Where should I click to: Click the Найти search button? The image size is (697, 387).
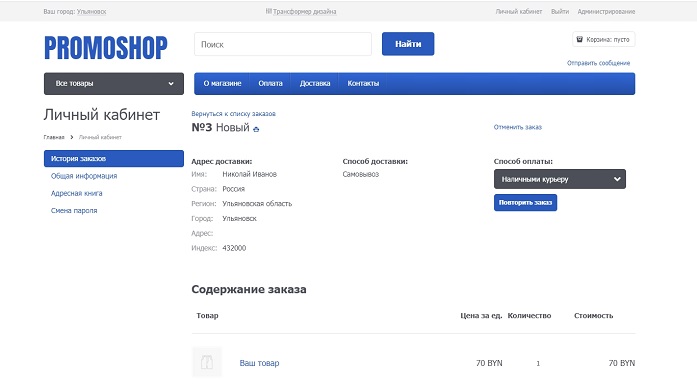tap(408, 44)
